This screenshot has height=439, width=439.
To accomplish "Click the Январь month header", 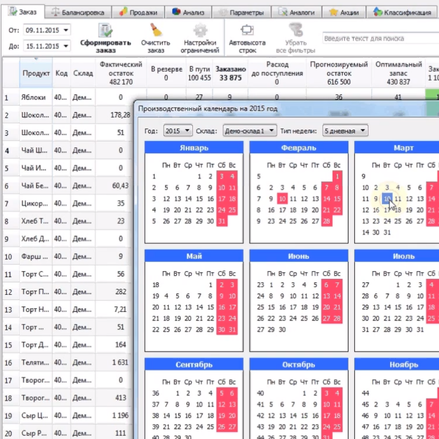I will [194, 148].
